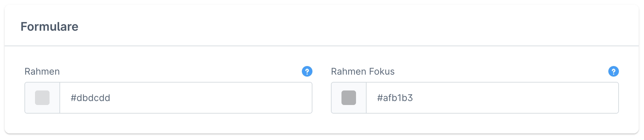
Task: Pick a new color via darker gray swatch
Action: [x=349, y=98]
